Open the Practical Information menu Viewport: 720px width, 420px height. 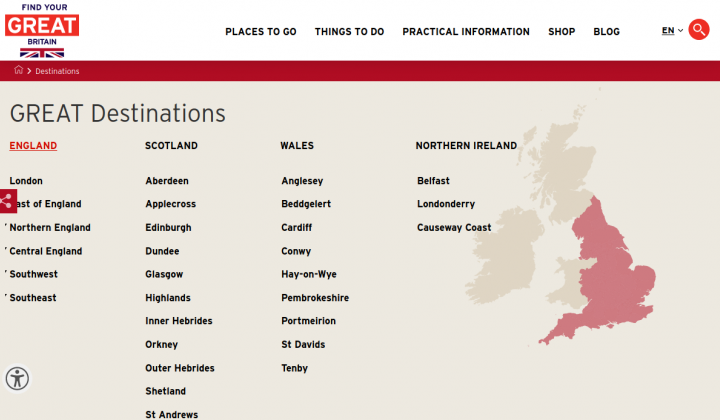pyautogui.click(x=466, y=32)
